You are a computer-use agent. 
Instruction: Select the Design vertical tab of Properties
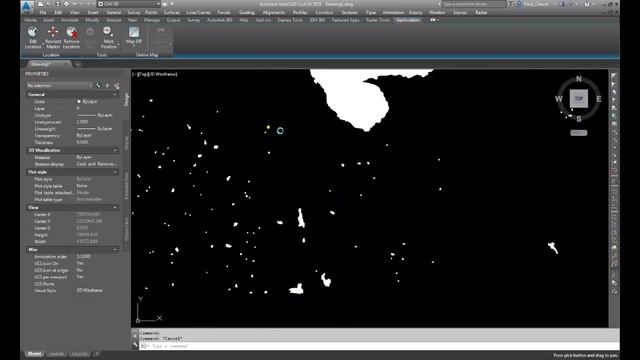tap(126, 99)
